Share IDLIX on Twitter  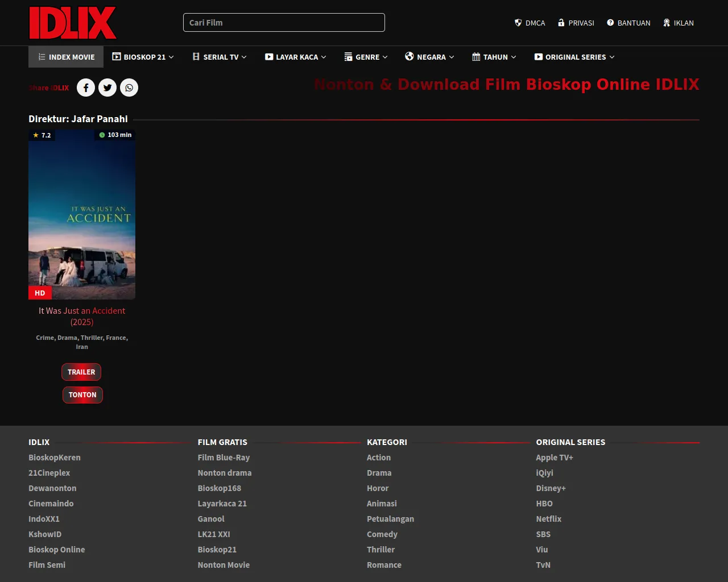107,88
